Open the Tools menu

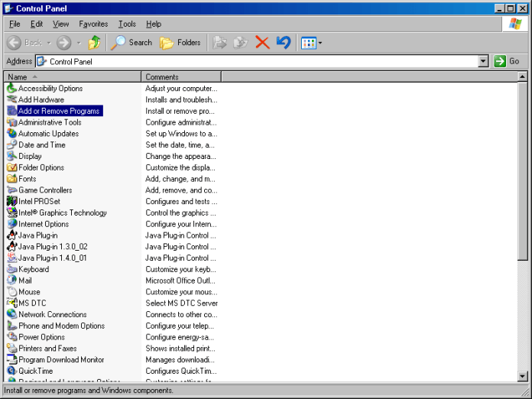[x=127, y=24]
